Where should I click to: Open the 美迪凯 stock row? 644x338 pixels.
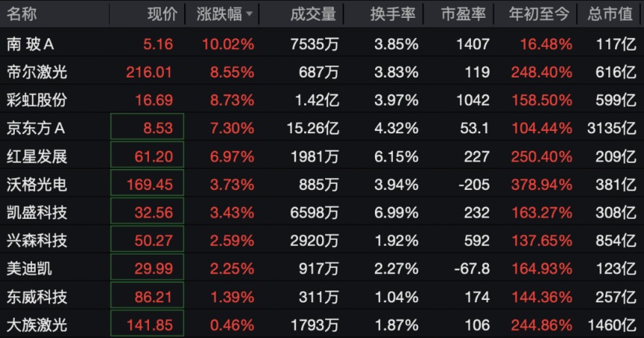point(322,269)
